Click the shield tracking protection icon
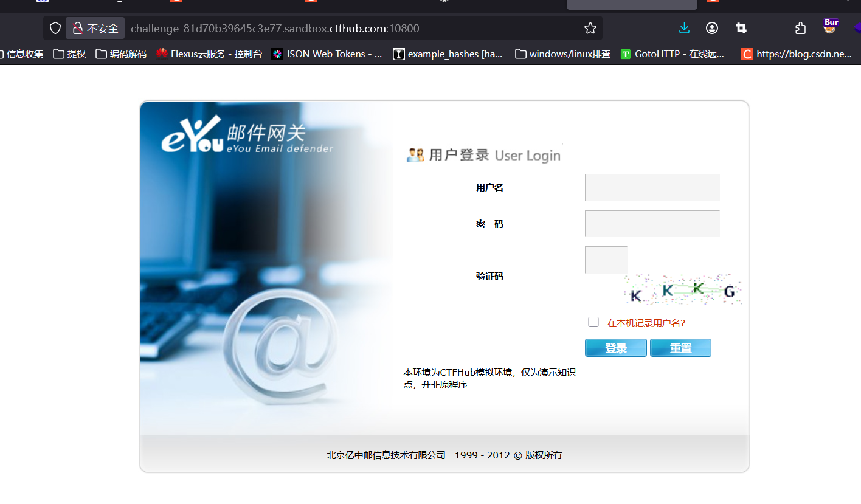Viewport: 861px width, 504px height. pyautogui.click(x=55, y=28)
